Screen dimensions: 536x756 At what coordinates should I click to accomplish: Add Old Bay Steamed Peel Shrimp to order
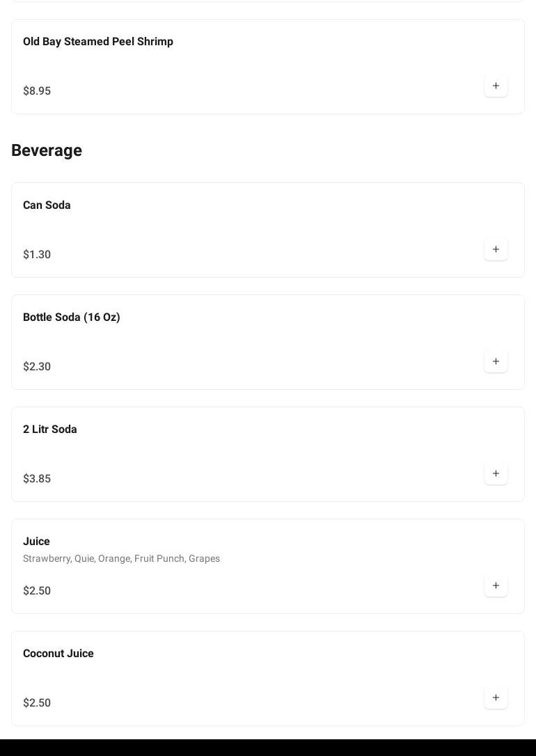pos(496,86)
